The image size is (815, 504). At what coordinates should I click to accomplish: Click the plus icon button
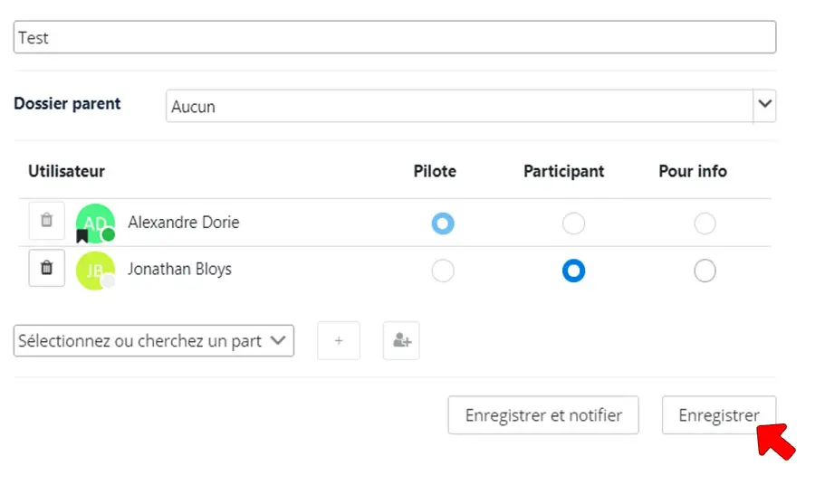[x=339, y=341]
